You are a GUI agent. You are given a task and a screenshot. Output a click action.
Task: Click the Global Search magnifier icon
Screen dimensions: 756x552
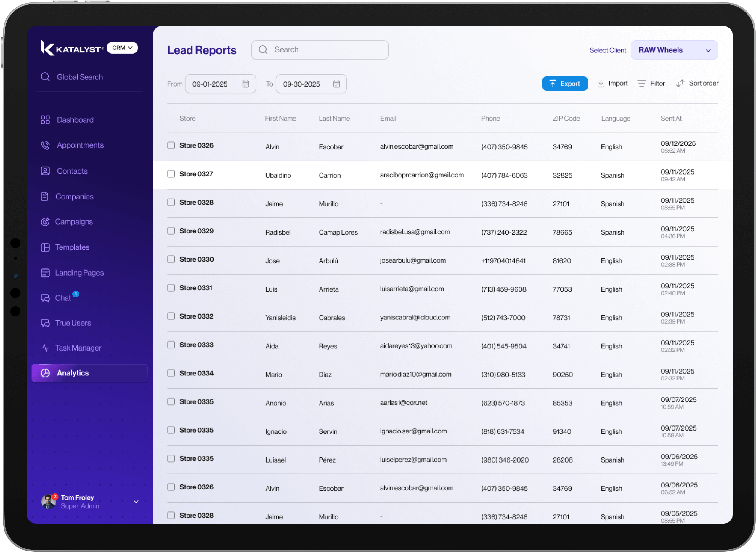pos(45,77)
